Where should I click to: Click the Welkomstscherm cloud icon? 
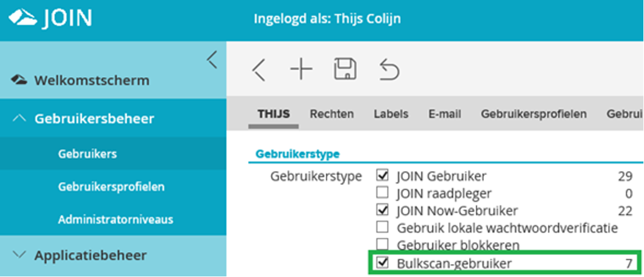19,80
